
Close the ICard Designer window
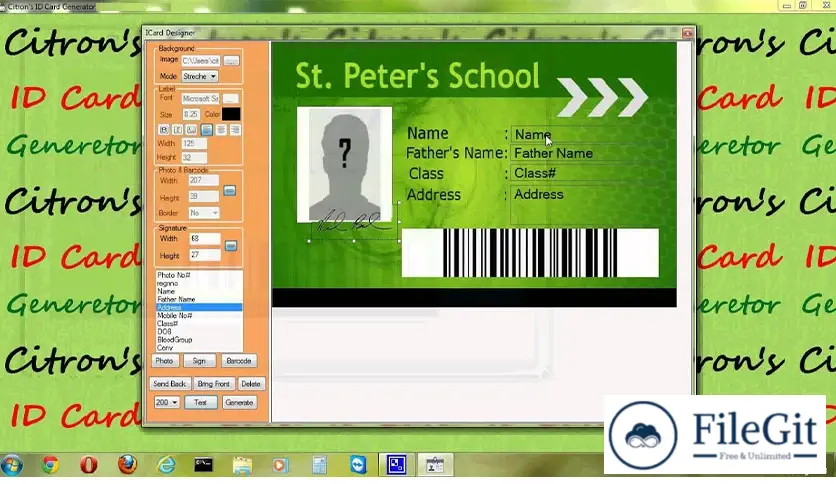(x=687, y=33)
